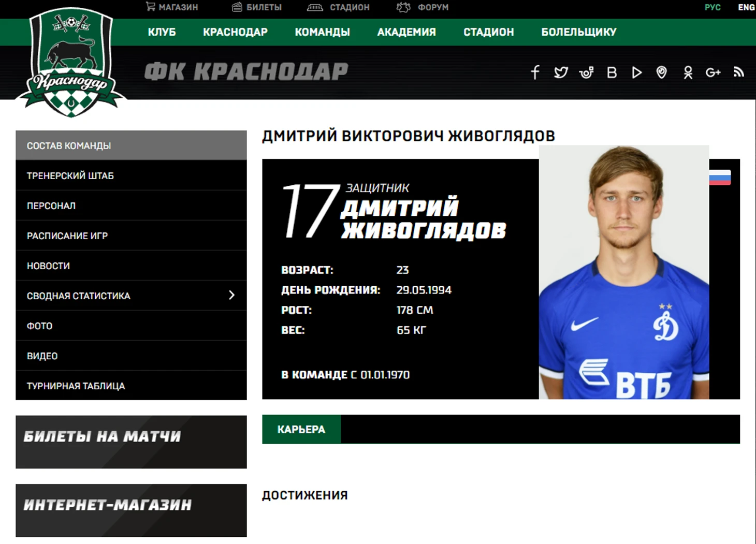Open Тренерский штаб in the sidebar
The image size is (756, 544).
(x=131, y=175)
